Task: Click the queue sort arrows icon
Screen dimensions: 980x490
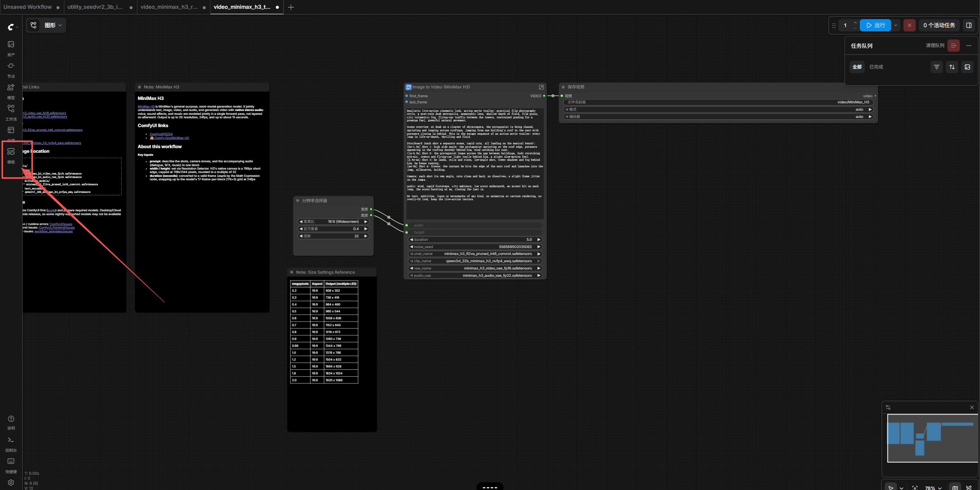Action: point(952,67)
